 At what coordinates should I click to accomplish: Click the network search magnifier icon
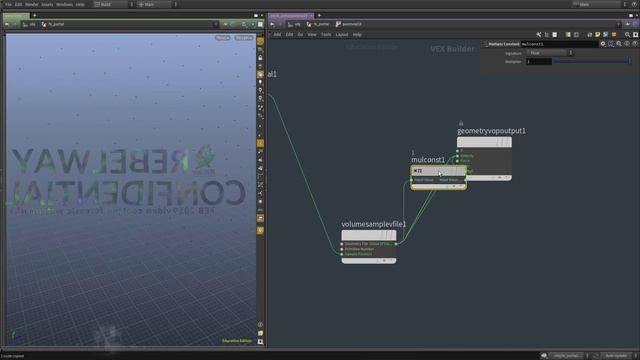628,35
